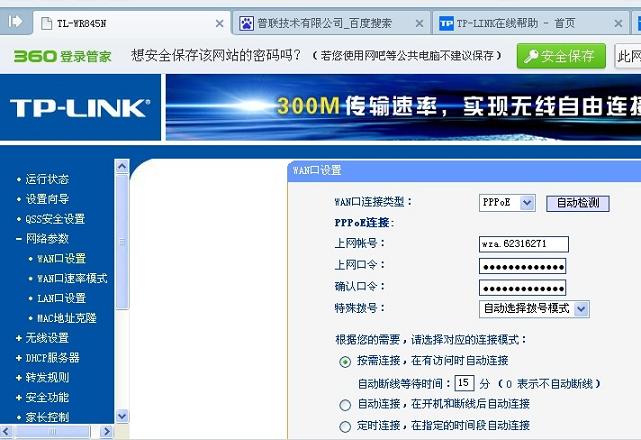
Task: Click the sidebar scroll-down arrow
Action: (122, 416)
